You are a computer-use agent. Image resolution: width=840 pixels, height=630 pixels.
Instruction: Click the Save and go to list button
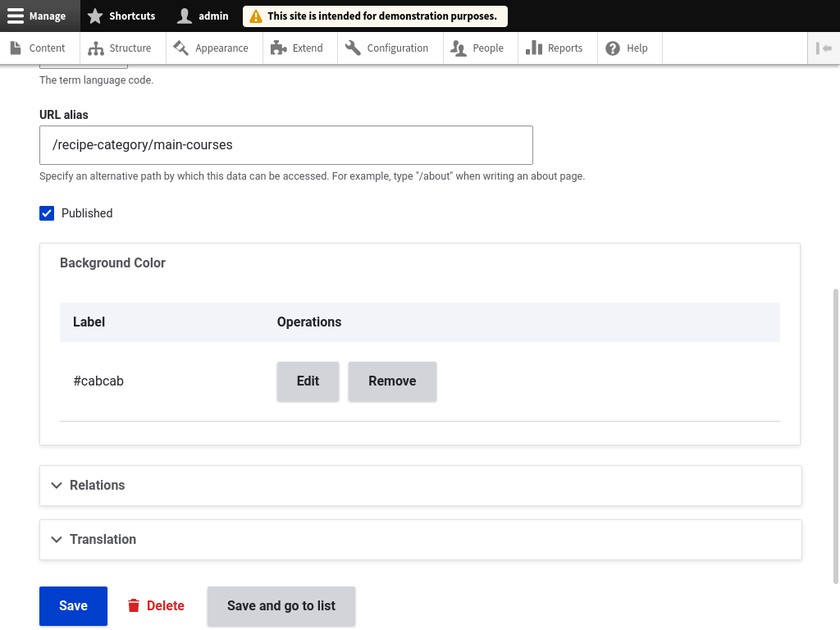[281, 606]
